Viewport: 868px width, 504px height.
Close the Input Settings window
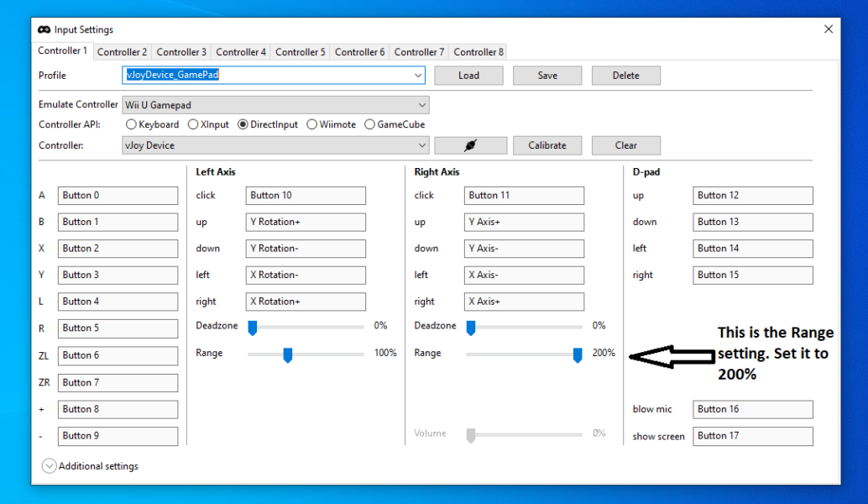pos(829,29)
